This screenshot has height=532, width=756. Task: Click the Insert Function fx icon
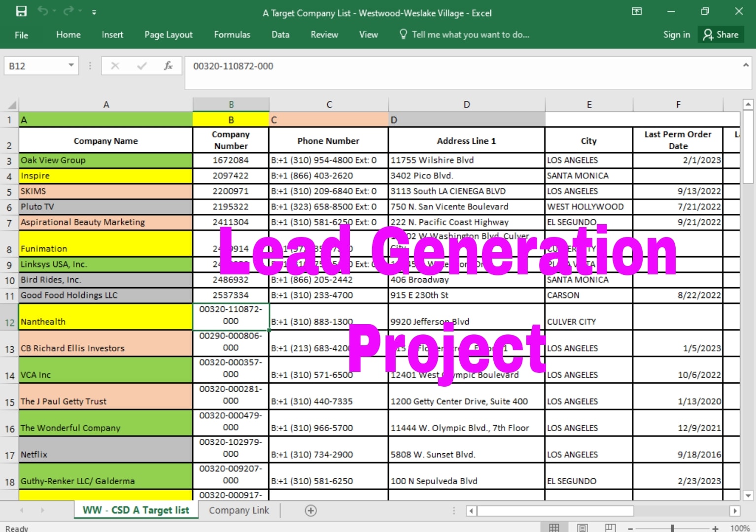pyautogui.click(x=168, y=66)
